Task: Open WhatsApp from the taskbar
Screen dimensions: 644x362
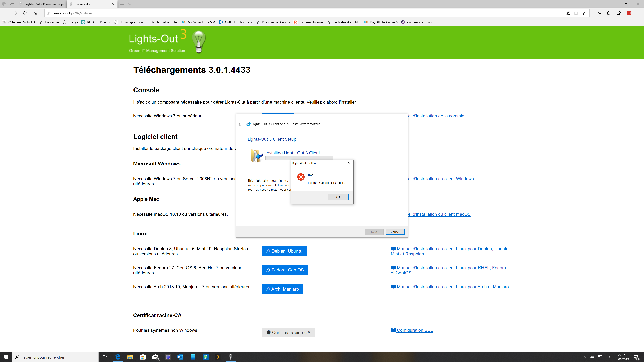Action: tap(205, 357)
